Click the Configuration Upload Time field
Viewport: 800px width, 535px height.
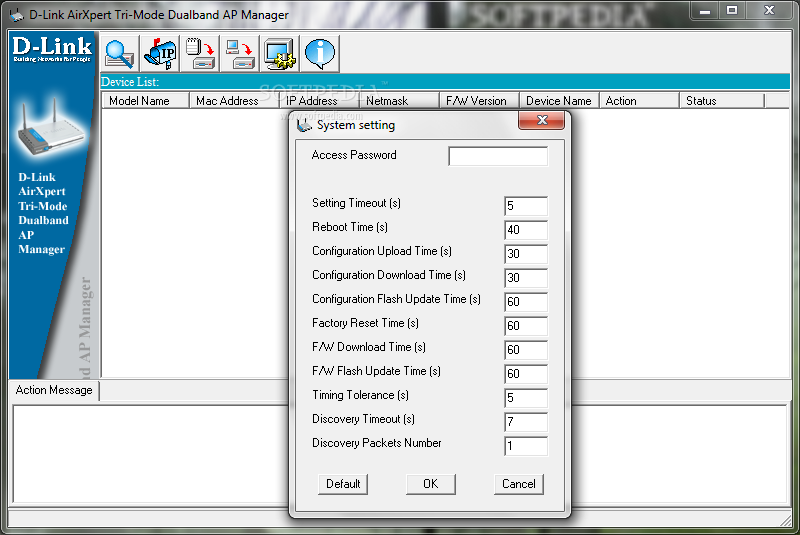526,254
